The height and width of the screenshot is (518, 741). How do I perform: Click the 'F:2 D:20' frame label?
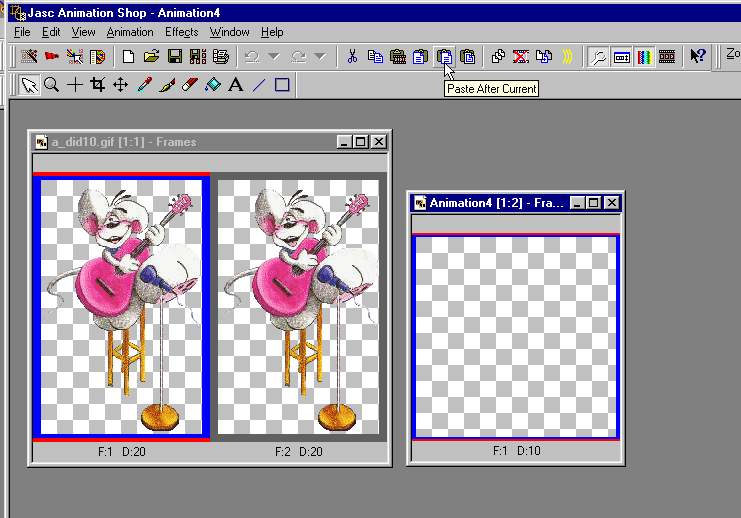tap(299, 452)
